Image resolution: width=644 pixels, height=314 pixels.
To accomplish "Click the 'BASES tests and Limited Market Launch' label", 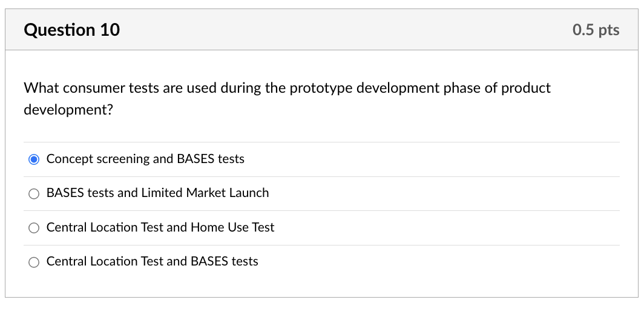I will point(157,193).
